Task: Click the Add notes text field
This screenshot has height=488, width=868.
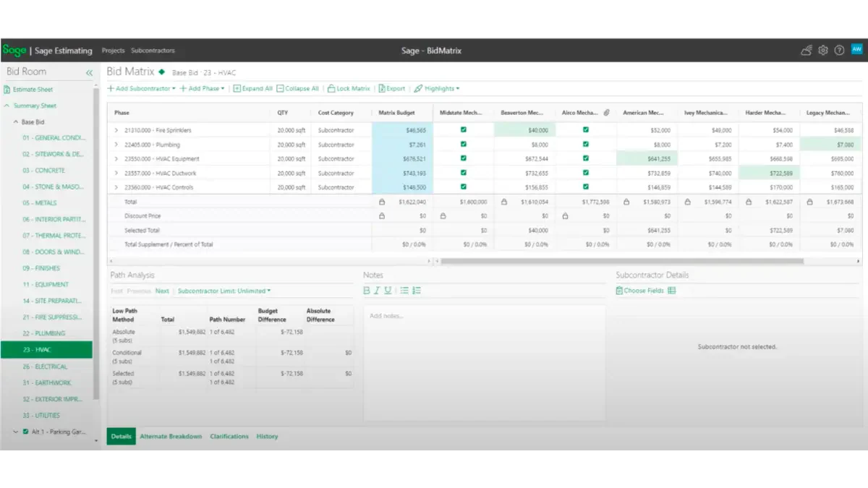Action: (484, 363)
